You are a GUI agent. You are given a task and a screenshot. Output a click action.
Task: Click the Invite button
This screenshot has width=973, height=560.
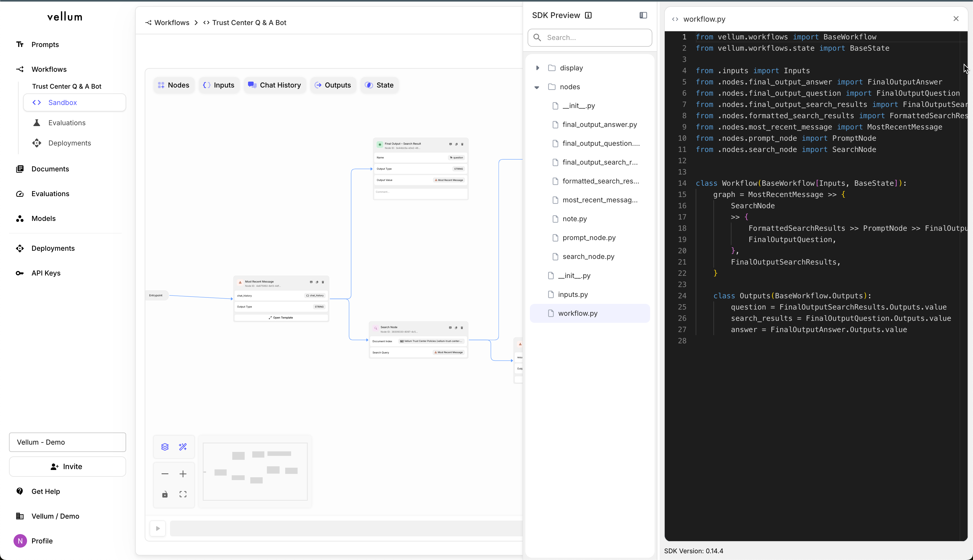[67, 467]
